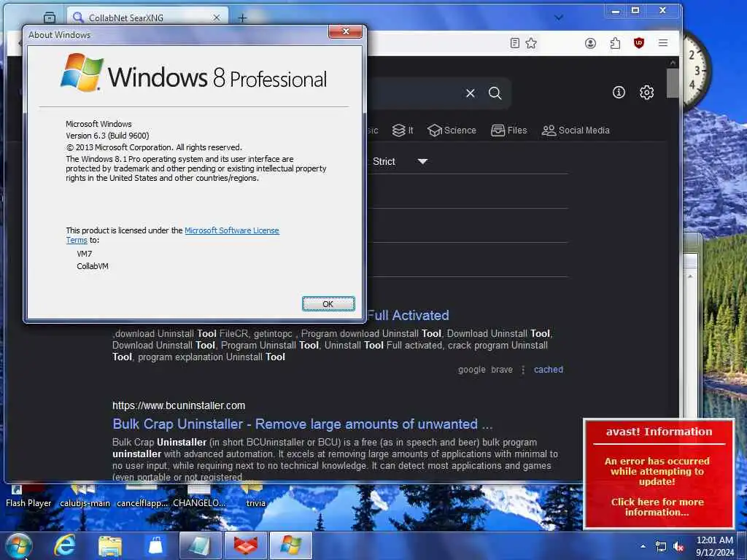Close the CollabNet SearXNG tab
This screenshot has width=747, height=560.
coord(216,17)
